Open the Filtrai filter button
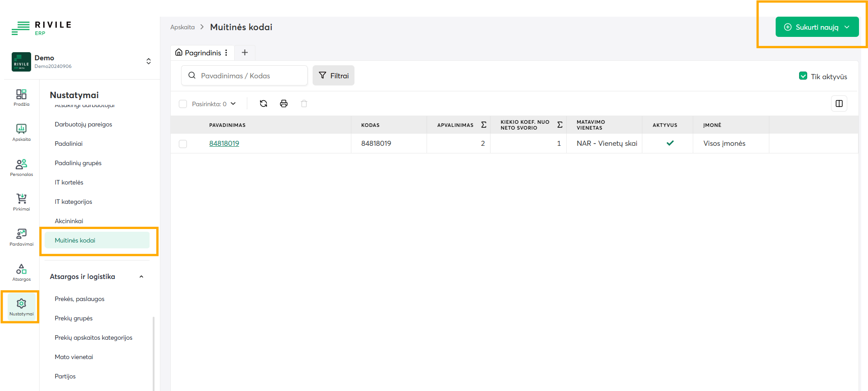This screenshot has width=868, height=391. pyautogui.click(x=333, y=76)
